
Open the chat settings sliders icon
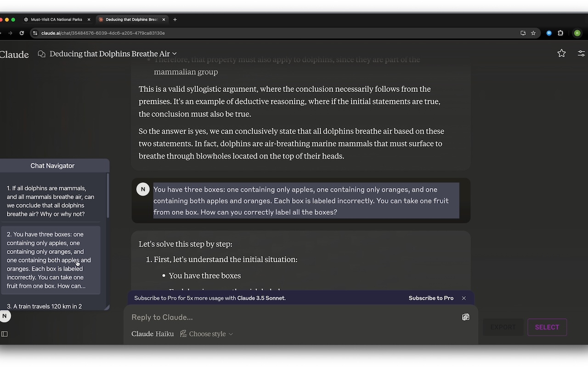pyautogui.click(x=581, y=53)
